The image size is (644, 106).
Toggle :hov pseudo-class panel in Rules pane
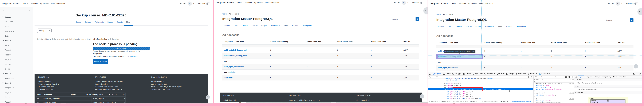click(x=557, y=77)
